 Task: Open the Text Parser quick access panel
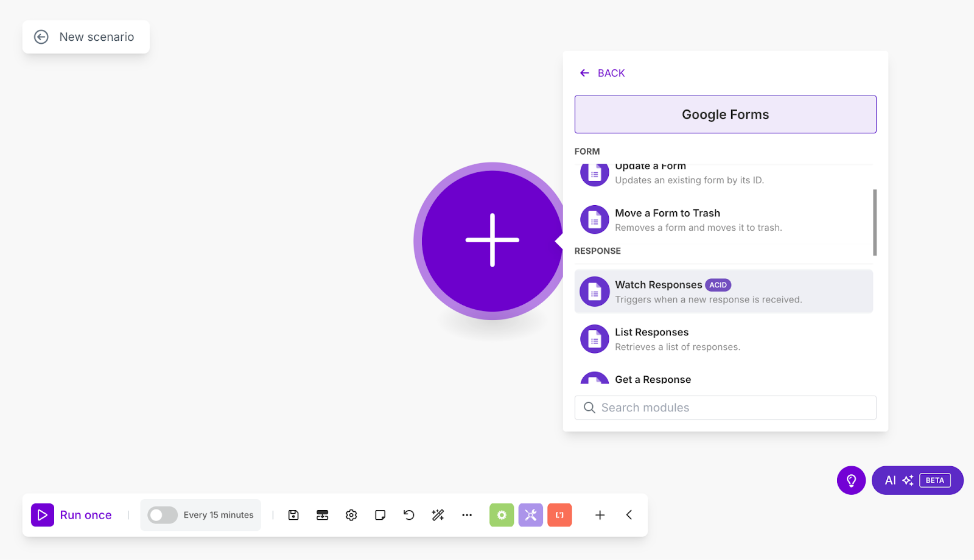click(x=559, y=515)
